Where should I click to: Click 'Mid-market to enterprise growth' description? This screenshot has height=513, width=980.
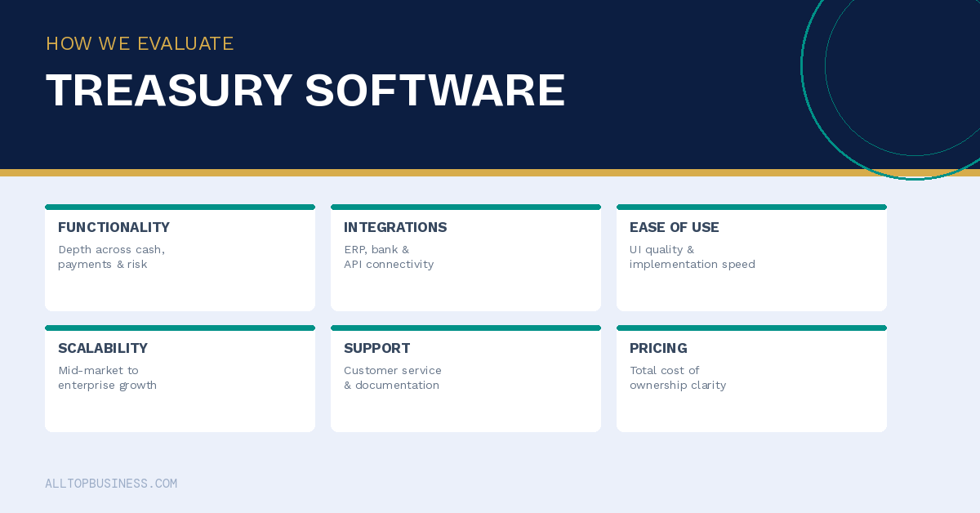tap(107, 378)
